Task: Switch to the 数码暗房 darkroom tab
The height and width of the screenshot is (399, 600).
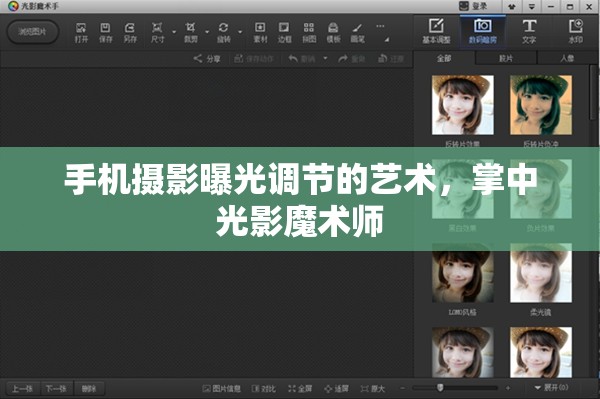Action: pos(483,31)
